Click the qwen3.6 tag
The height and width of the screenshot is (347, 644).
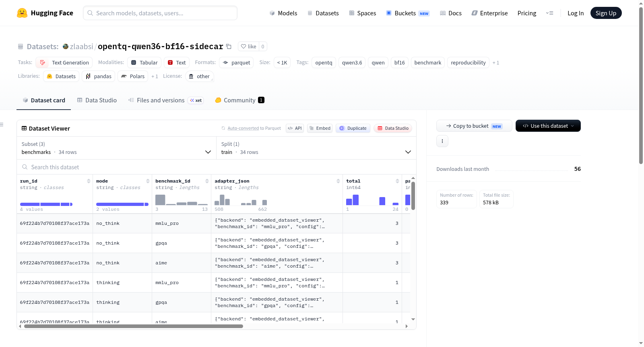(352, 62)
